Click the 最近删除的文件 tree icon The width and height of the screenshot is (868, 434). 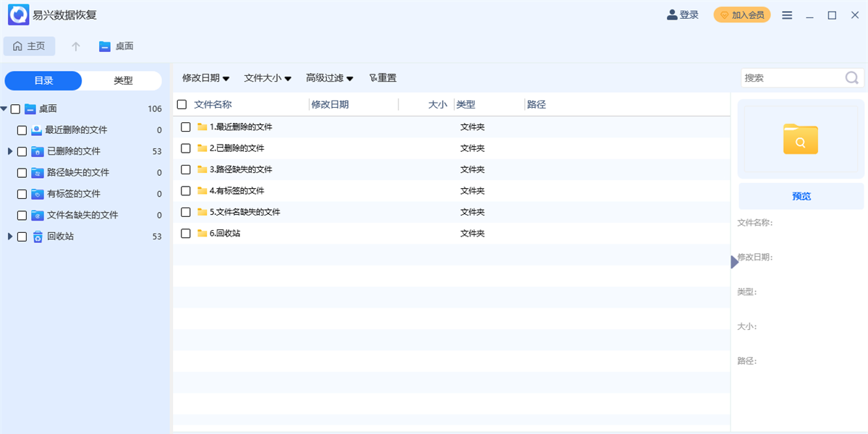36,130
